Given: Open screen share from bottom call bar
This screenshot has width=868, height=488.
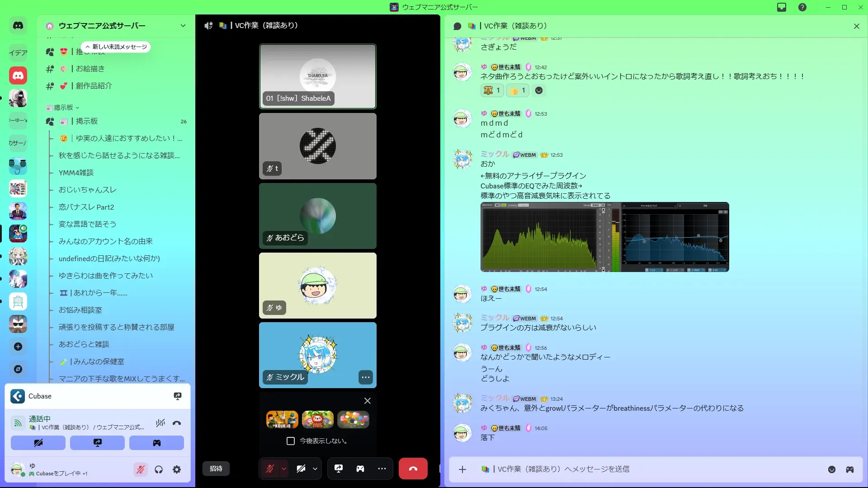Looking at the screenshot, I should click(339, 469).
